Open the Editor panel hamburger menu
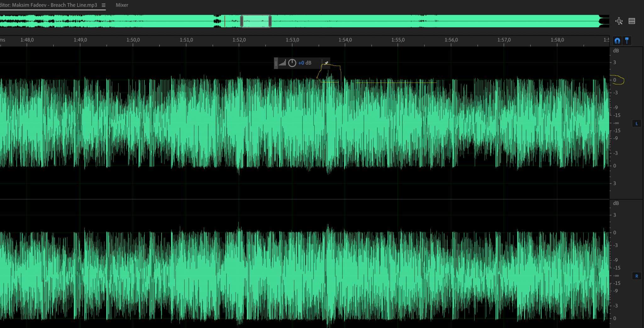Viewport: 644px width, 328px height. [x=103, y=5]
